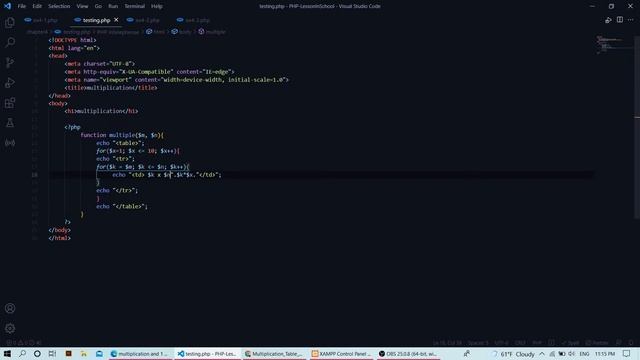The height and width of the screenshot is (360, 640).
Task: Click the '<title>multiplication</title>' line
Action: [x=111, y=88]
